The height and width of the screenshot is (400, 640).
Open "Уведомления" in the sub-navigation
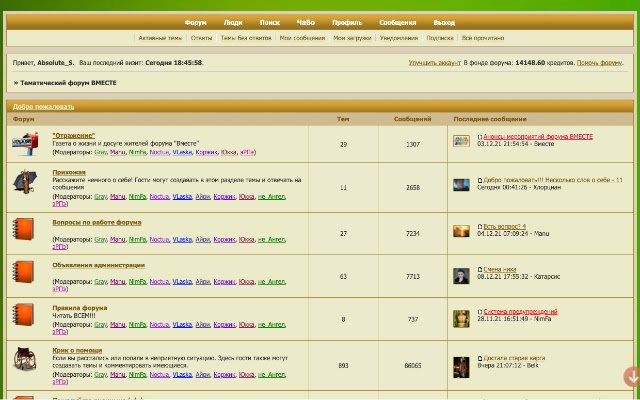coord(399,38)
